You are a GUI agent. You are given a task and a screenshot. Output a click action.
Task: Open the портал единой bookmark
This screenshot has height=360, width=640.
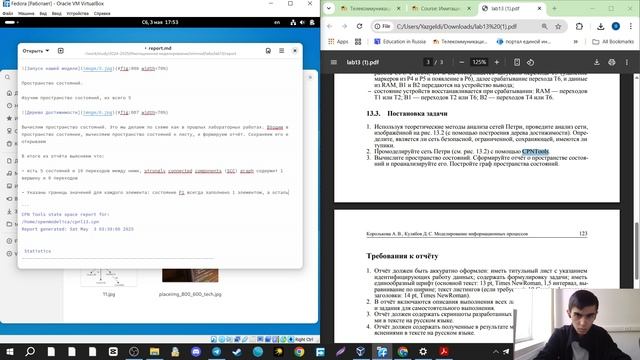(524, 41)
